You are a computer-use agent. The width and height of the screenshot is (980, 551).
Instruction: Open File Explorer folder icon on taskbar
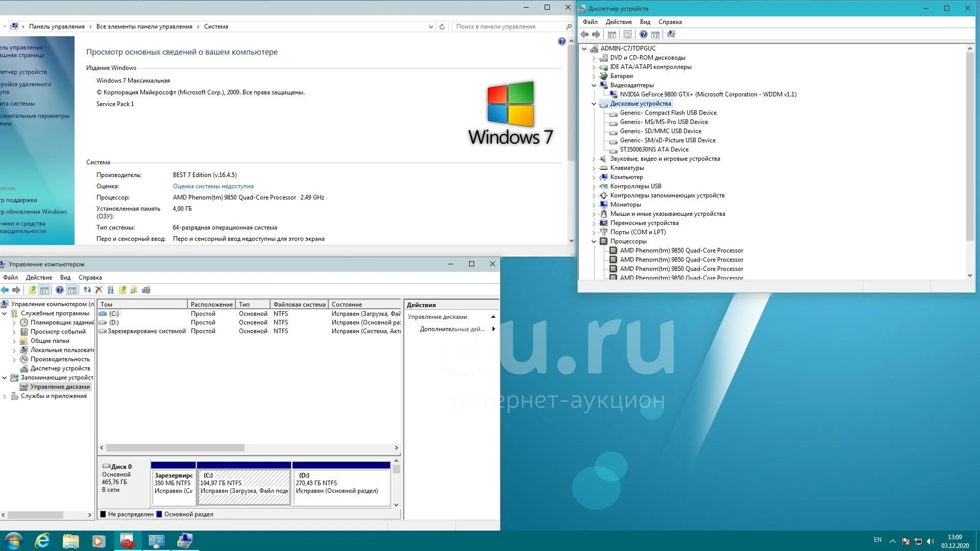pyautogui.click(x=70, y=541)
